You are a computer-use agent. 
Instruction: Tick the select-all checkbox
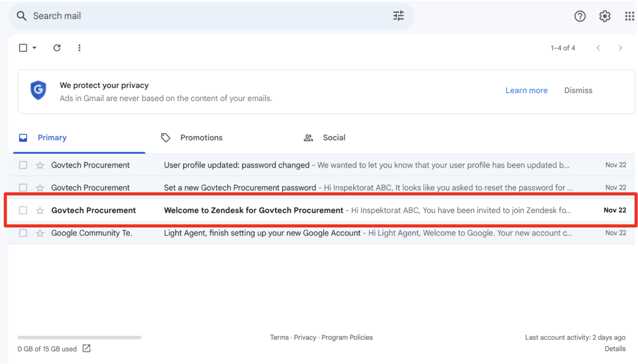click(x=23, y=48)
